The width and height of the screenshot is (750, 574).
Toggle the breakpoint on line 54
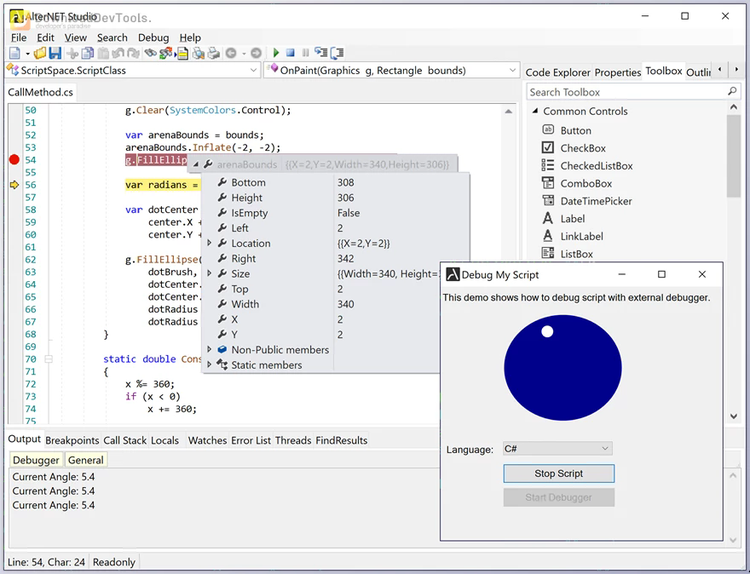tap(14, 160)
